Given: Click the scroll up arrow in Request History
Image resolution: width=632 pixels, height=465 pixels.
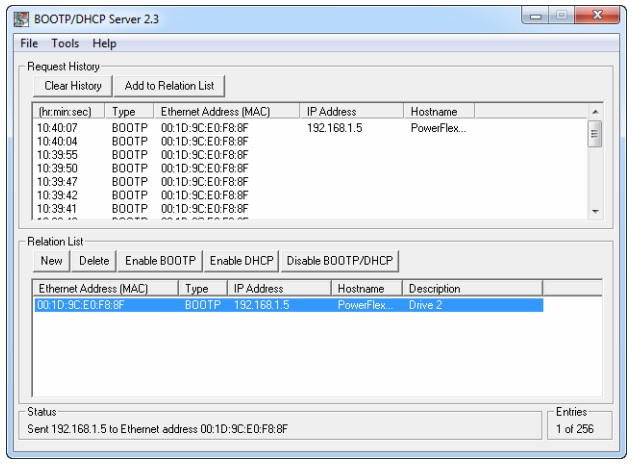Looking at the screenshot, I should 595,112.
